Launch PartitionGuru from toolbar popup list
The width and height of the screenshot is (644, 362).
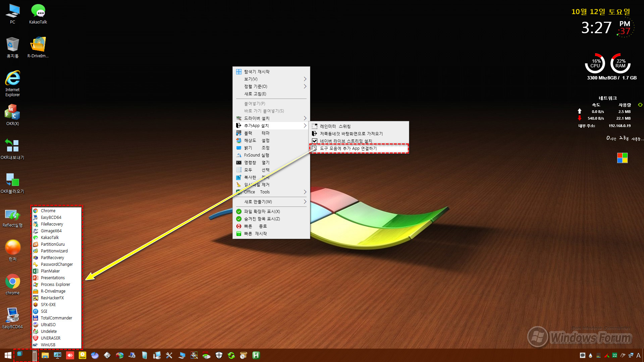(x=57, y=244)
